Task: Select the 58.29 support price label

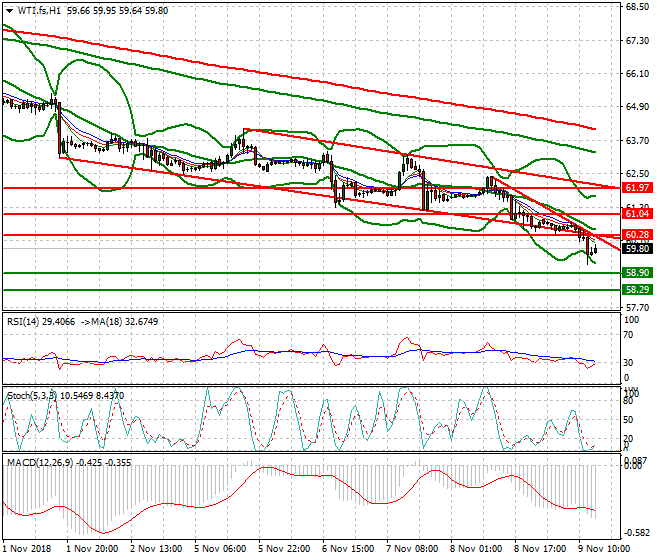Action: click(637, 290)
